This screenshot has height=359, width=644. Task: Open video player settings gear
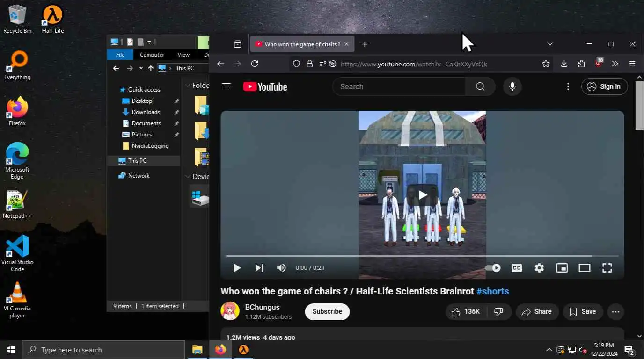point(539,268)
